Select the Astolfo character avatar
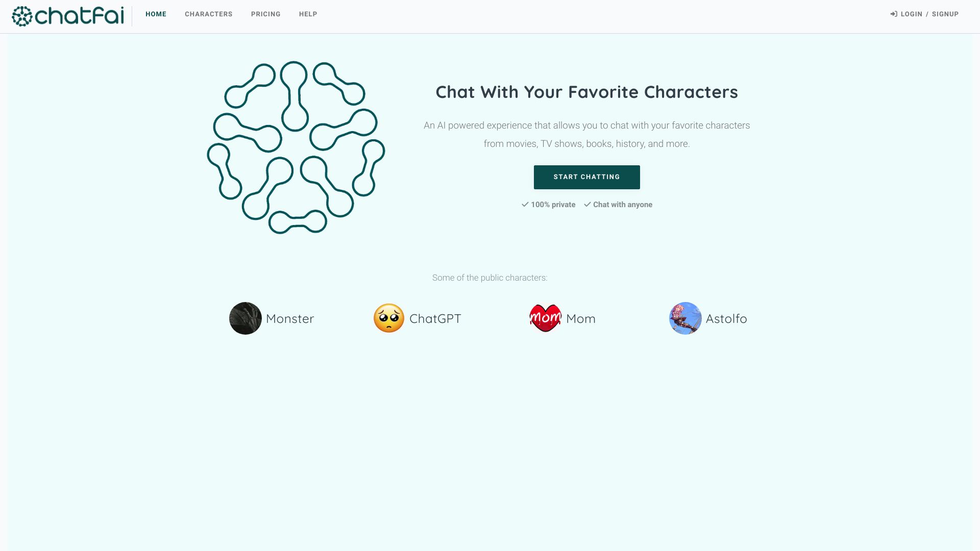This screenshot has width=980, height=551. point(685,318)
